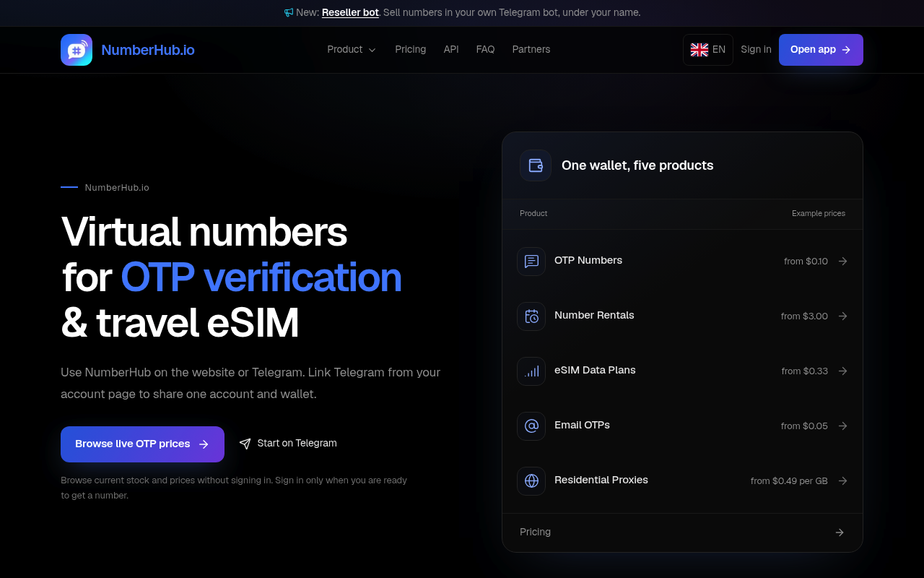Click the Telegram paper plane icon
924x578 pixels.
[245, 444]
